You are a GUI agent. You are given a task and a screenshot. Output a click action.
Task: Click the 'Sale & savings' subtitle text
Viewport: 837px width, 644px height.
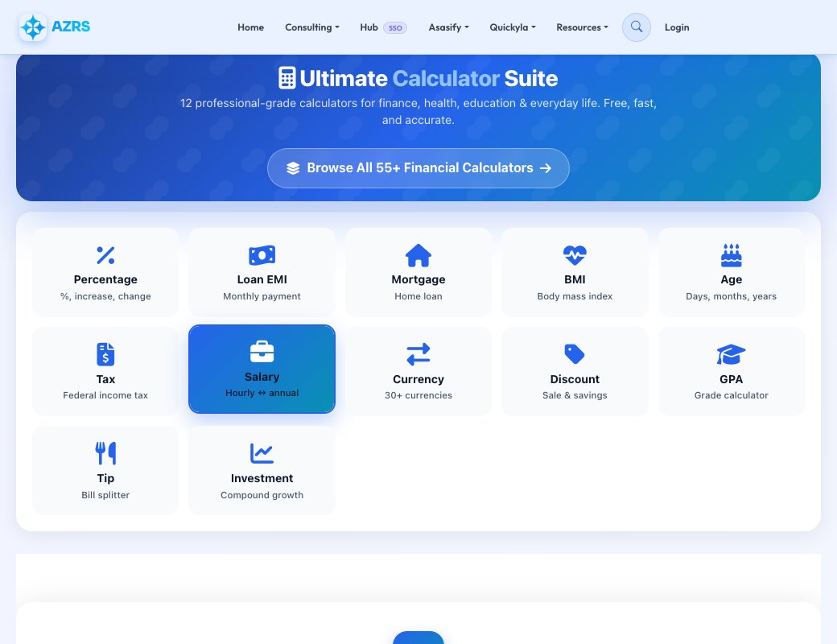coord(575,395)
